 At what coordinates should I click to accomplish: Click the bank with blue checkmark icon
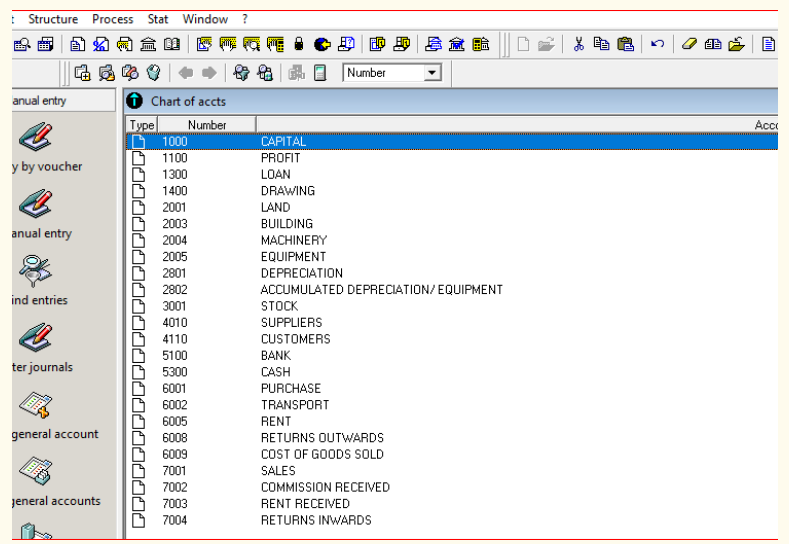point(456,44)
